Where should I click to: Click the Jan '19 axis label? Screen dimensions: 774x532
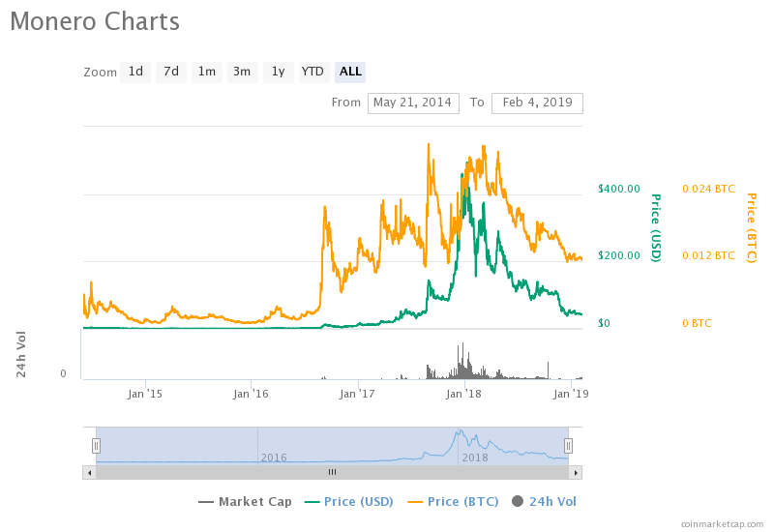571,394
